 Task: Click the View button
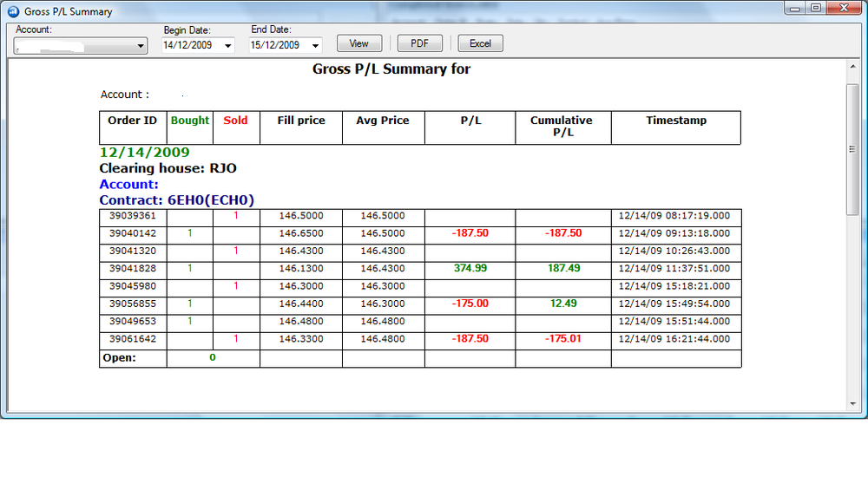click(x=359, y=43)
